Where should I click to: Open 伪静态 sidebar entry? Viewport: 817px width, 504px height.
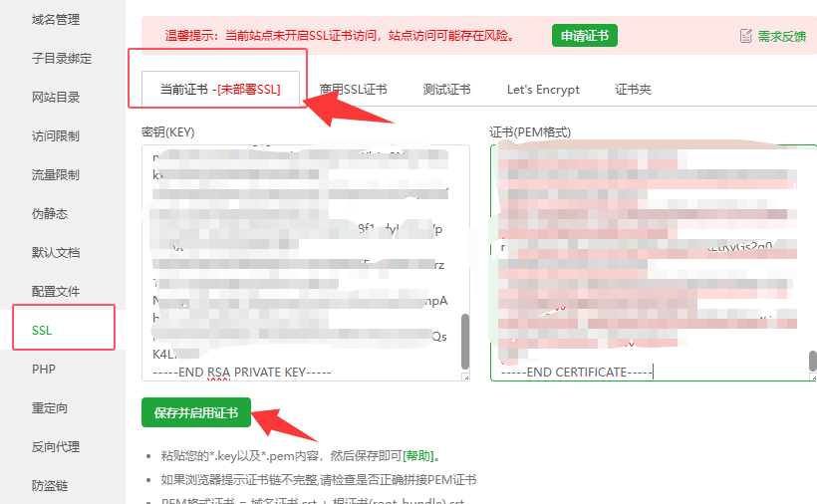(50, 213)
